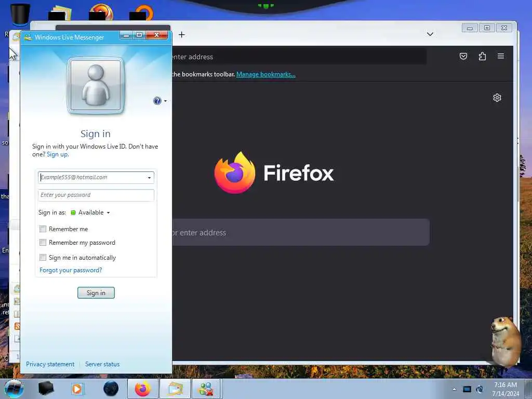Follow the Sign up link
Screen dimensions: 532x399
tap(57, 154)
